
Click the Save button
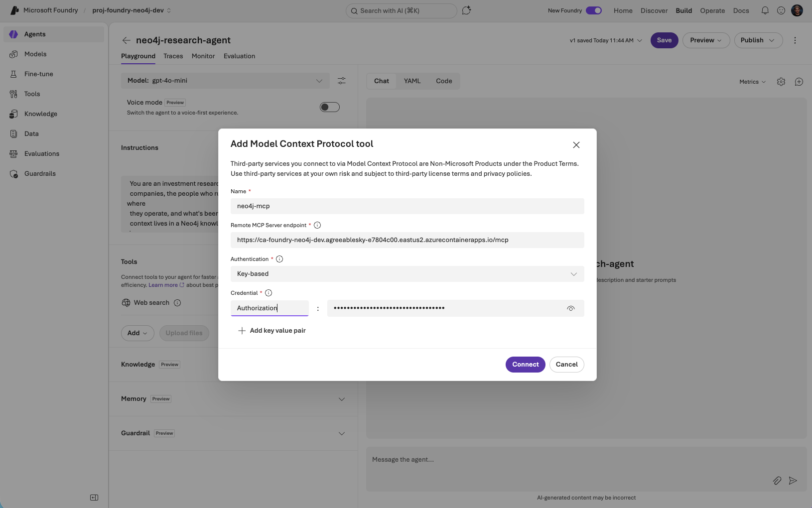[664, 40]
